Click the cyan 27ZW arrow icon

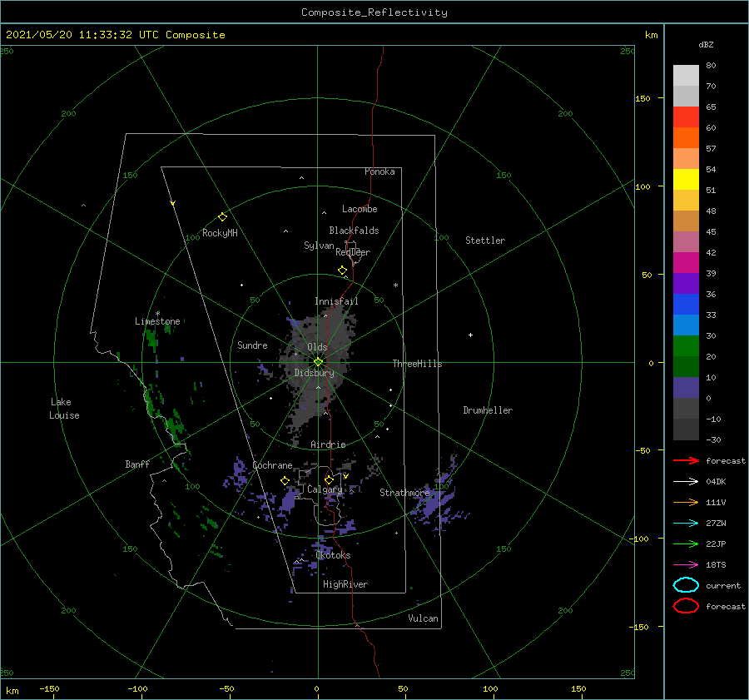tap(686, 524)
